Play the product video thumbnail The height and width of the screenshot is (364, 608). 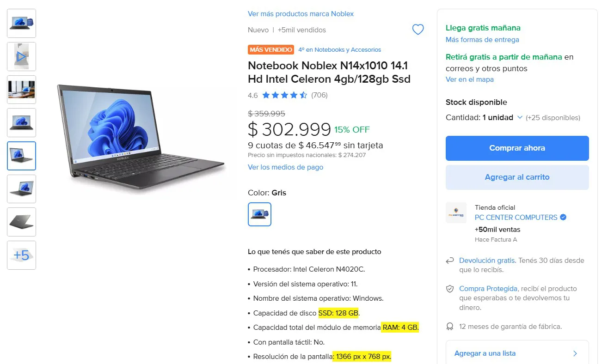point(21,56)
